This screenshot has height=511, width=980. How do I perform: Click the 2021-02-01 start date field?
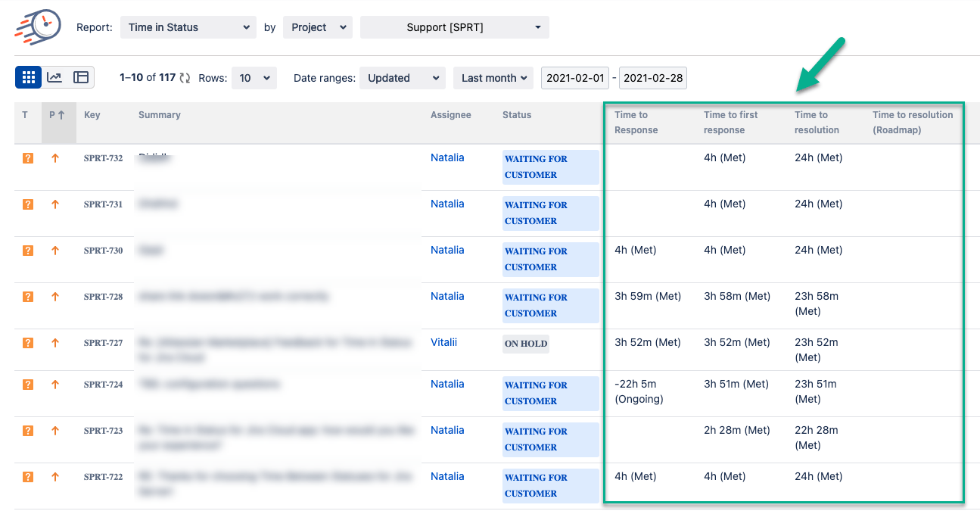click(575, 77)
